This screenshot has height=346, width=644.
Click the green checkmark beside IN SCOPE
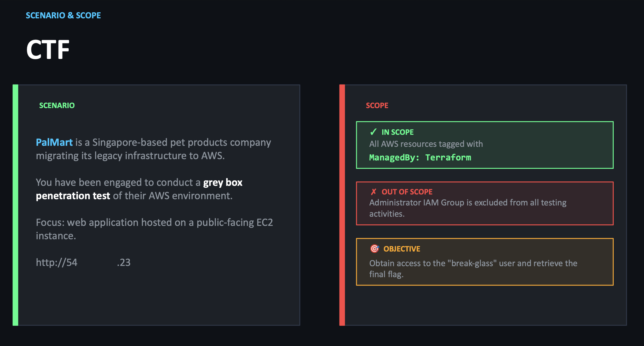[373, 132]
